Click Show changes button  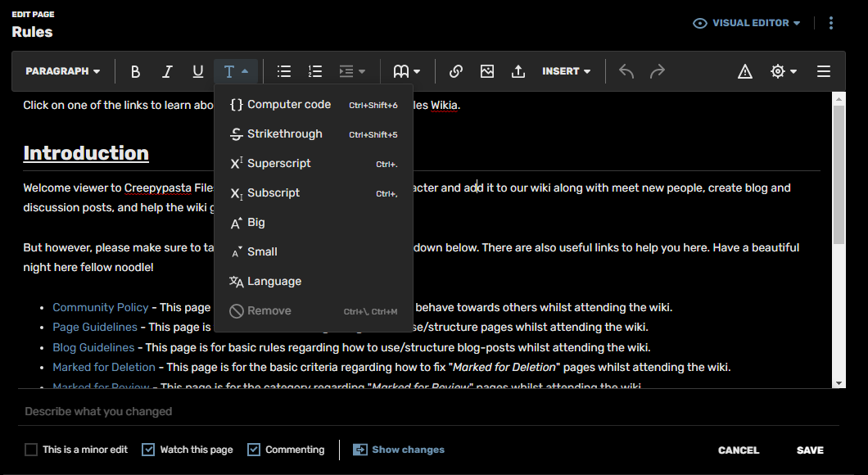(399, 450)
